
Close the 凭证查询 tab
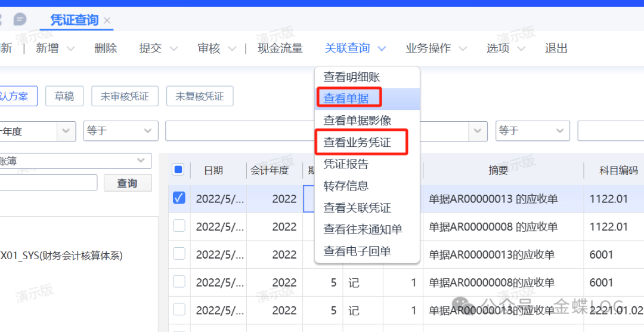click(107, 20)
